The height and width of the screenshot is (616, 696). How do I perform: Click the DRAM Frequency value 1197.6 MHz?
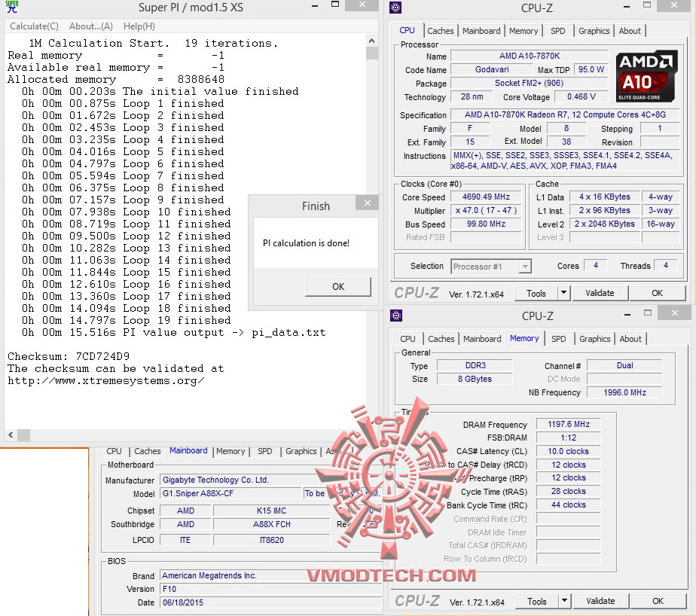tap(568, 424)
